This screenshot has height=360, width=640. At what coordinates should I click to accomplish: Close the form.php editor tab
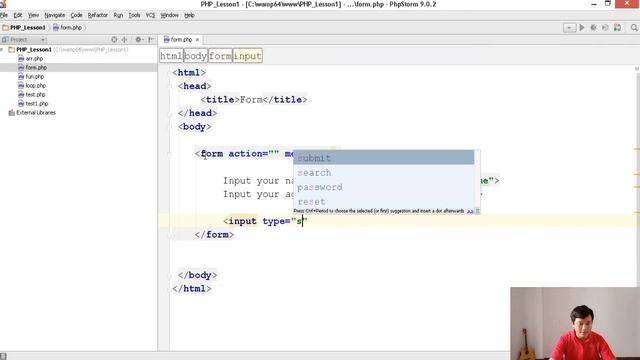[197, 40]
